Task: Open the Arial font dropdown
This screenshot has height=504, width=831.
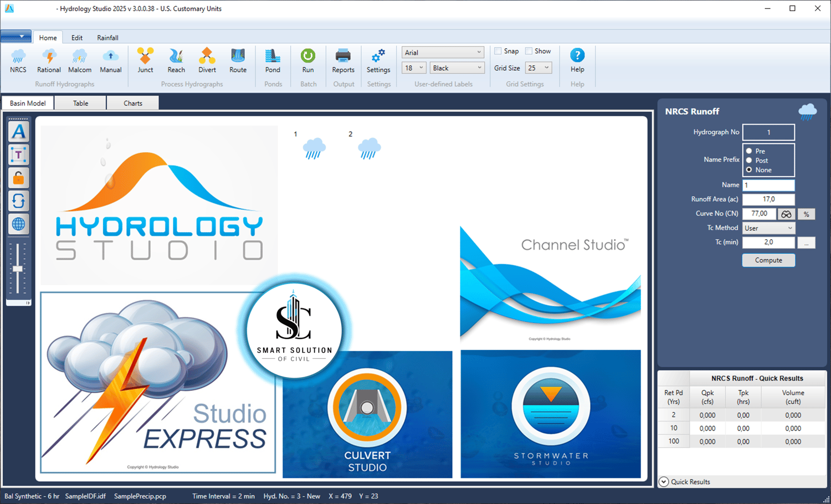Action: 443,53
